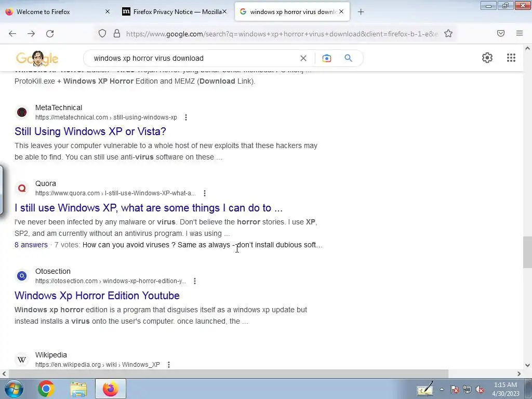Click Wikipedia result favicon
The width and height of the screenshot is (532, 399).
tap(22, 360)
